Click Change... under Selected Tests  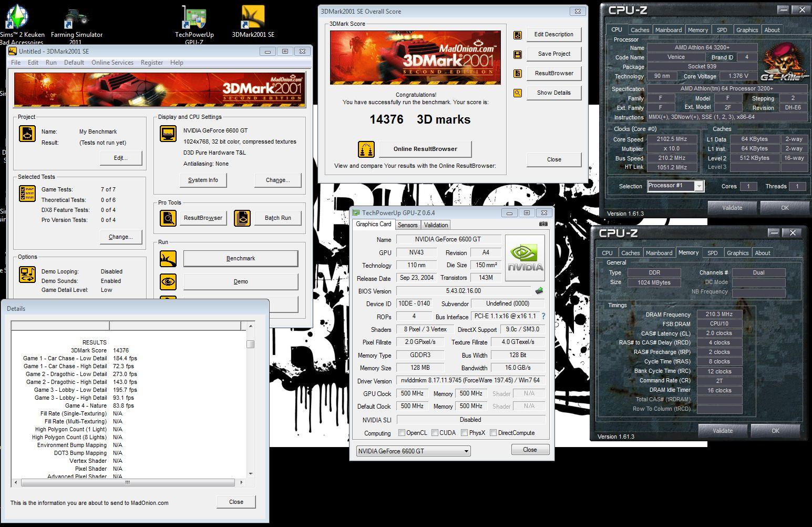click(121, 237)
